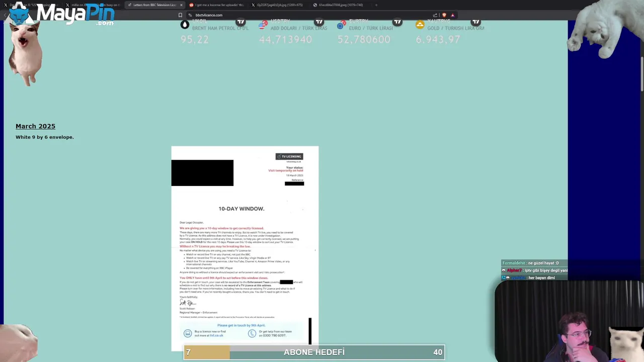This screenshot has width=644, height=362.
Task: Open site info icon before bbctvlicence.com
Action: (x=190, y=15)
